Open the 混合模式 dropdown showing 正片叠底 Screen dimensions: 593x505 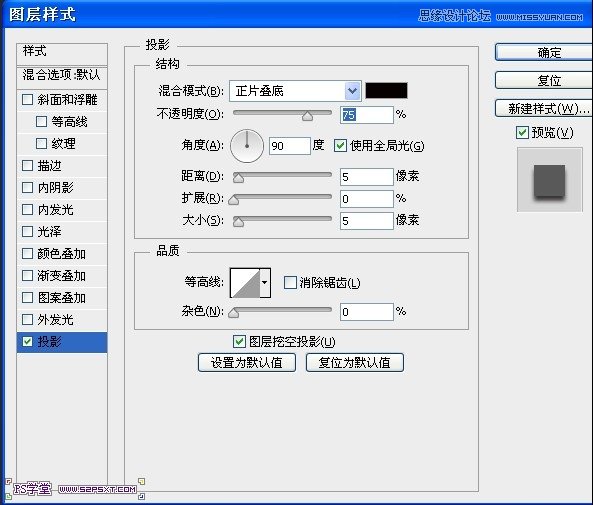pyautogui.click(x=295, y=91)
